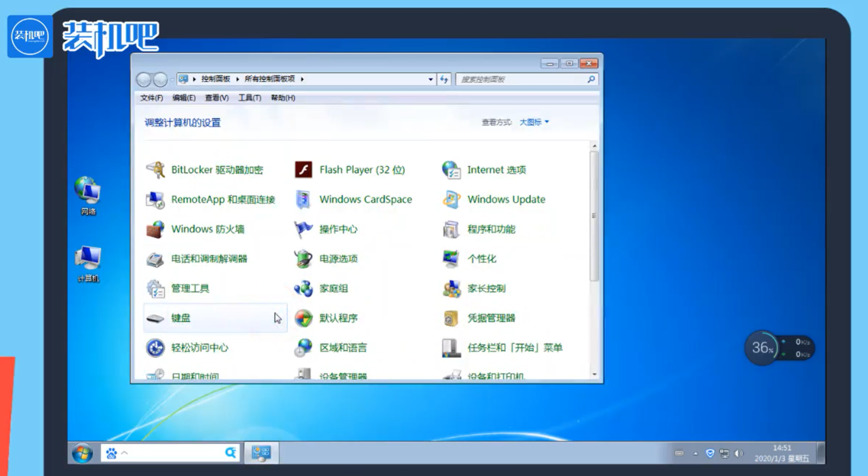
Task: Click the volume speaker tray icon
Action: click(x=738, y=453)
